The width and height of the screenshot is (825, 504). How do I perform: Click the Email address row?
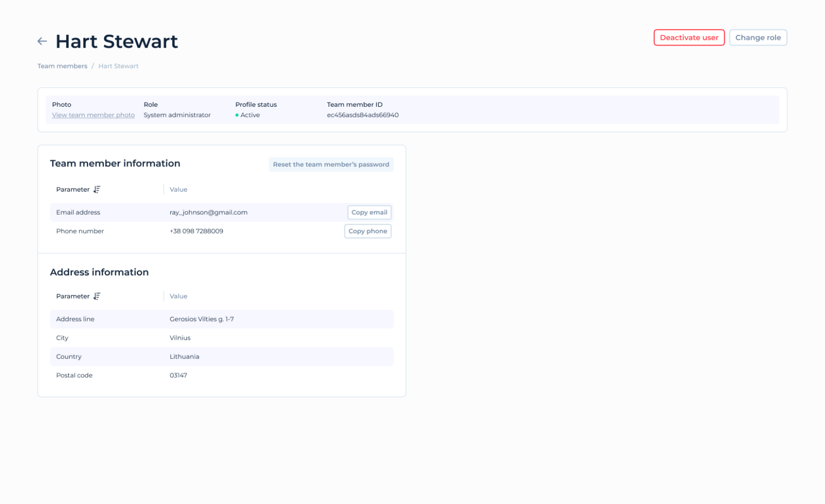[78, 212]
